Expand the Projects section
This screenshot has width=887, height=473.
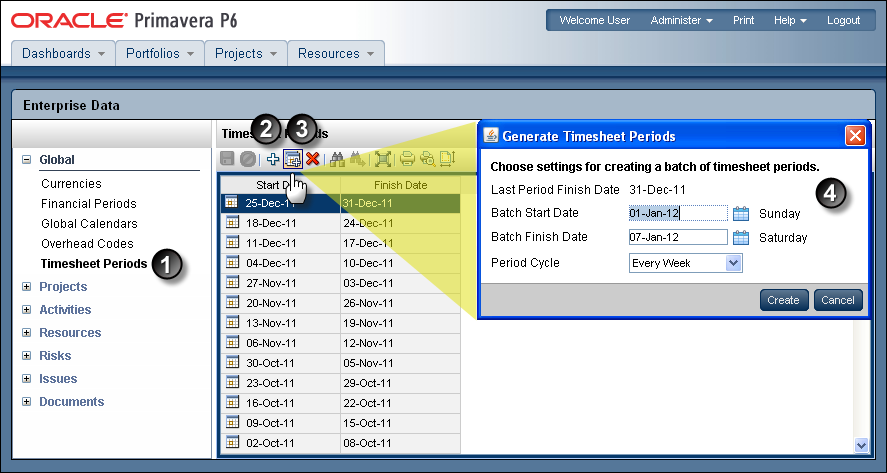(26, 287)
